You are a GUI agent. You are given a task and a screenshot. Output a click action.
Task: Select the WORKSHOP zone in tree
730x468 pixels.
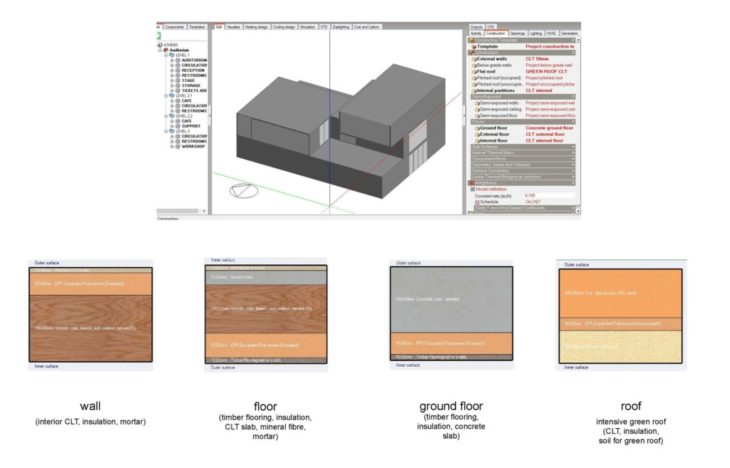coord(194,146)
